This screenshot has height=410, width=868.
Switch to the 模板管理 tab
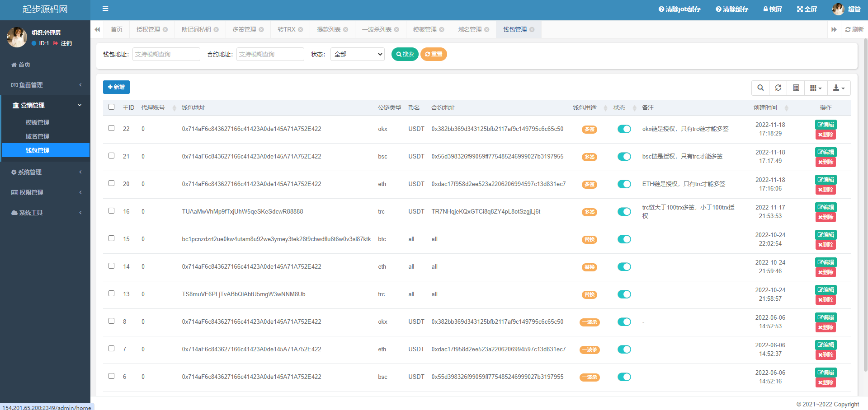(425, 30)
